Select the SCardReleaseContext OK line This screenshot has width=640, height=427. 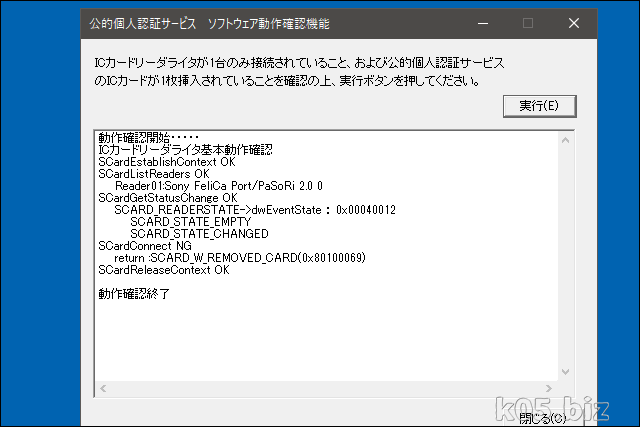[x=164, y=270]
